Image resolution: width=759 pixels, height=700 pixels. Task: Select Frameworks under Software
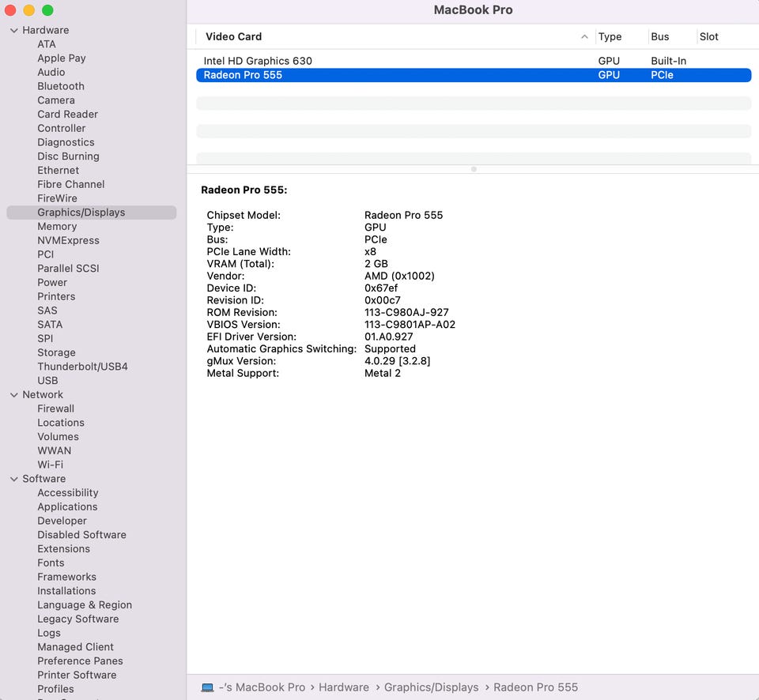[x=66, y=577]
